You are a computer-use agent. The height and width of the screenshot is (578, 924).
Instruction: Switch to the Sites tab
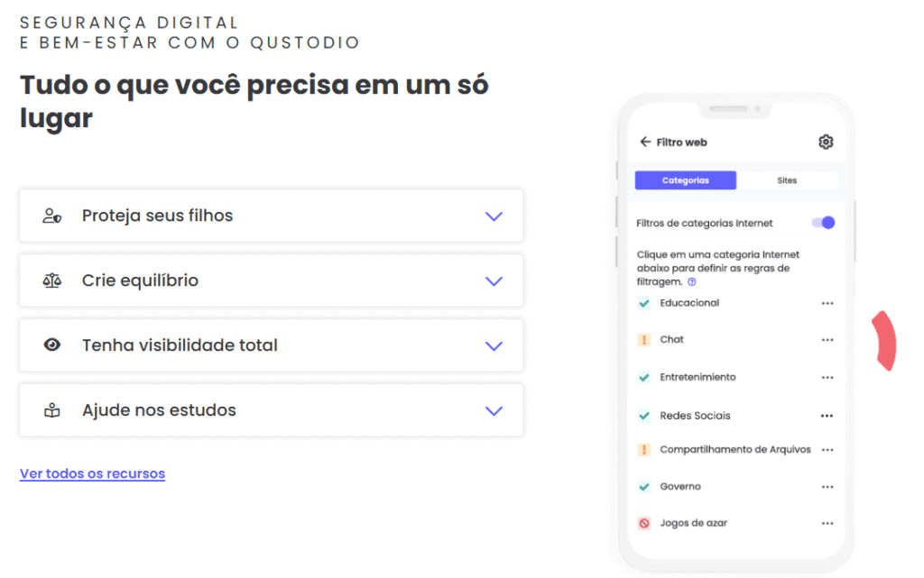pyautogui.click(x=787, y=180)
